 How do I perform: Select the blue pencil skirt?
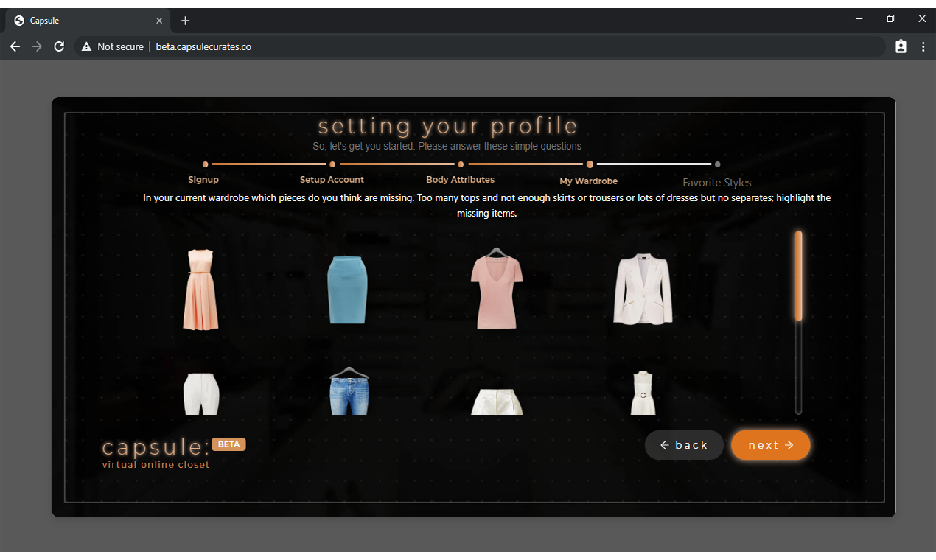347,290
